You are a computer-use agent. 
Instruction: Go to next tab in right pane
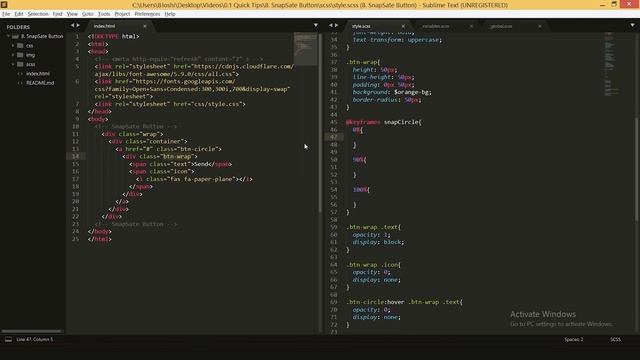pos(336,25)
